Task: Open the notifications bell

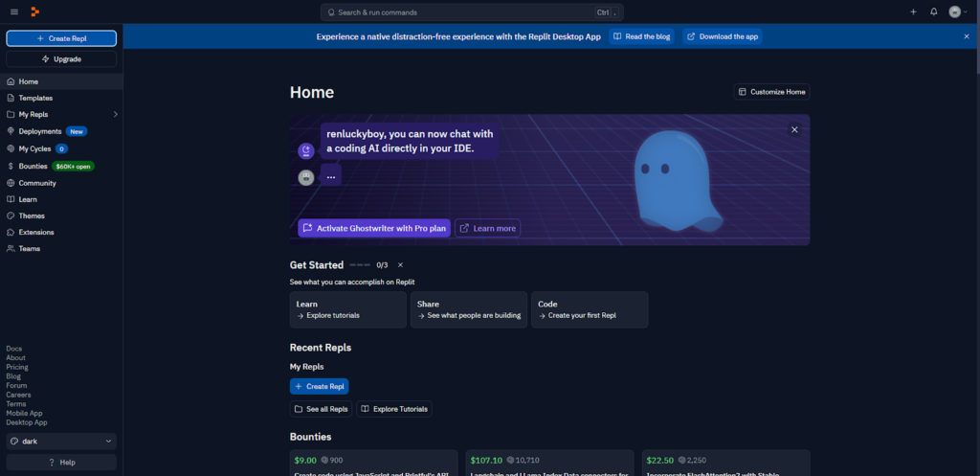Action: coord(933,11)
